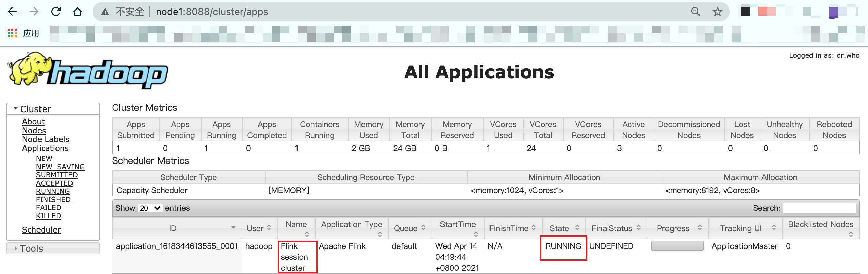Screen dimensions: 868x274
Task: Open Node Labels link
Action: (46, 139)
